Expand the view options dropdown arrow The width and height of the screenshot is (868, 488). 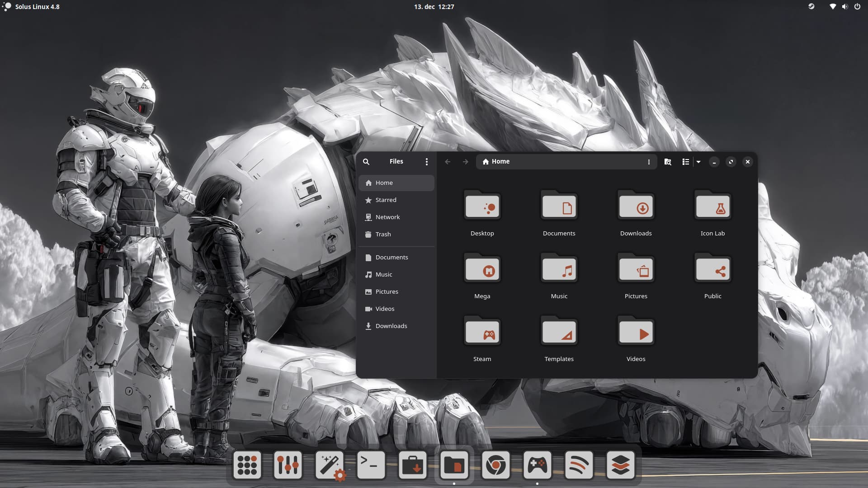click(698, 162)
